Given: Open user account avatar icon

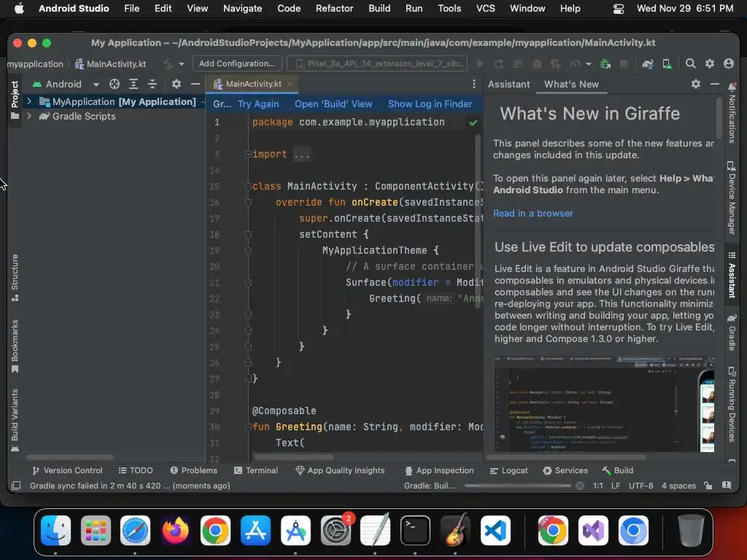Looking at the screenshot, I should [x=729, y=64].
